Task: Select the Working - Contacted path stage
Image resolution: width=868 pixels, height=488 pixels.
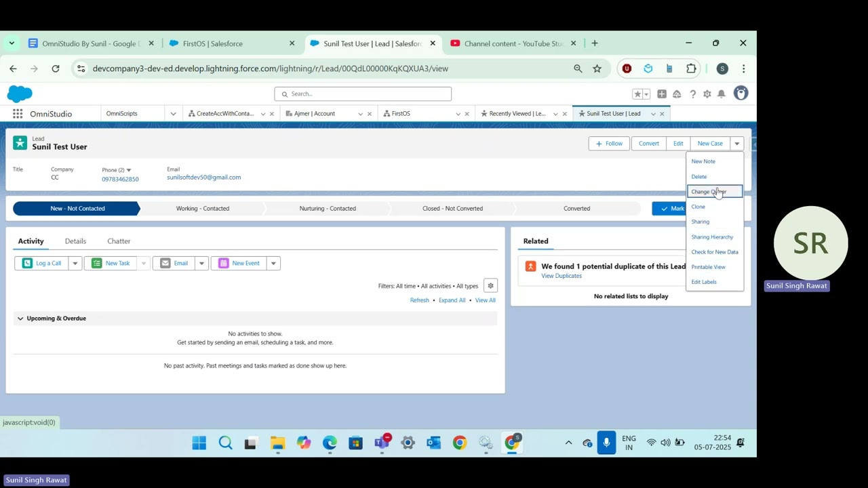Action: 203,209
